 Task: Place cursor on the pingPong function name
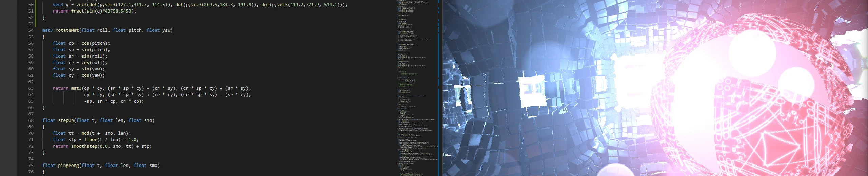pos(68,166)
